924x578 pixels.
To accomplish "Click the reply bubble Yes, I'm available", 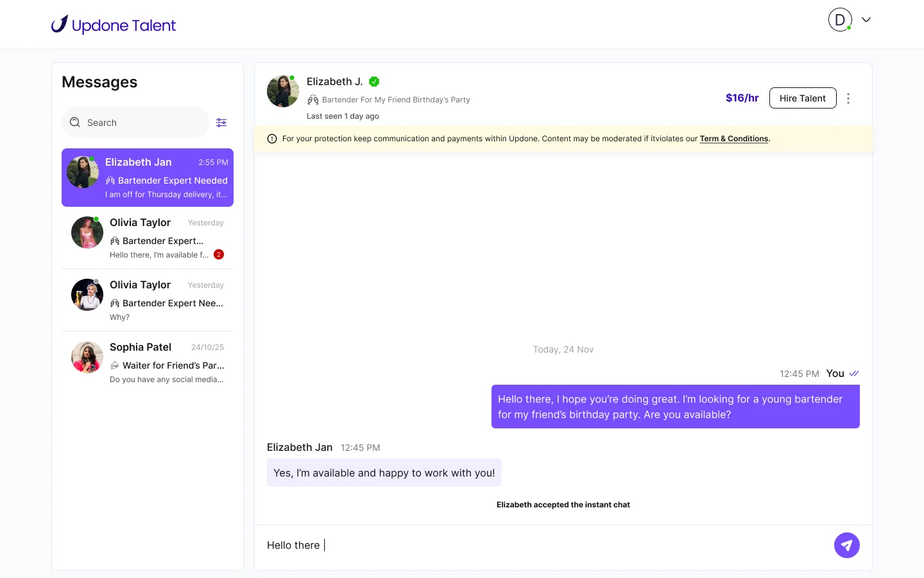I will (x=384, y=473).
